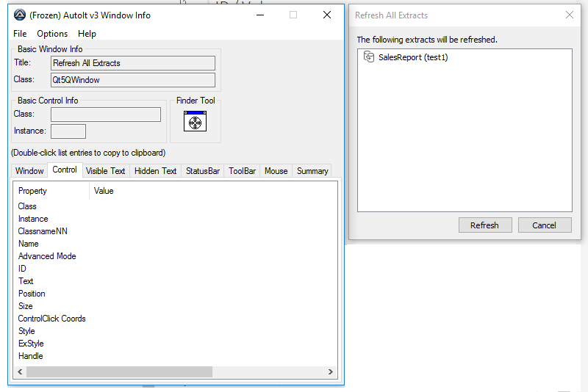Open the Options menu

(x=52, y=34)
